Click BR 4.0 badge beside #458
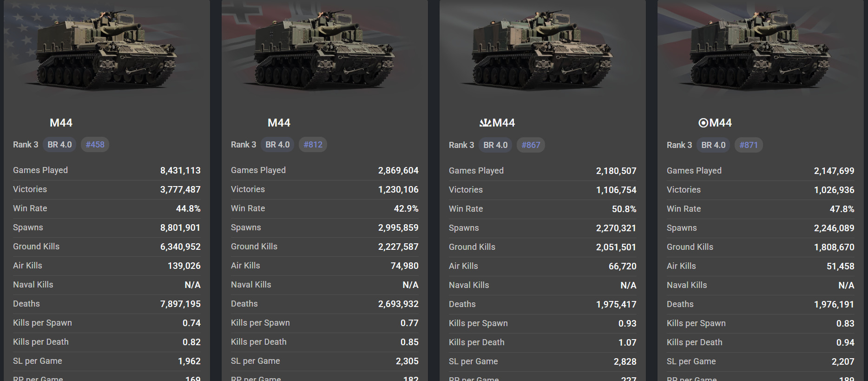 coord(59,145)
